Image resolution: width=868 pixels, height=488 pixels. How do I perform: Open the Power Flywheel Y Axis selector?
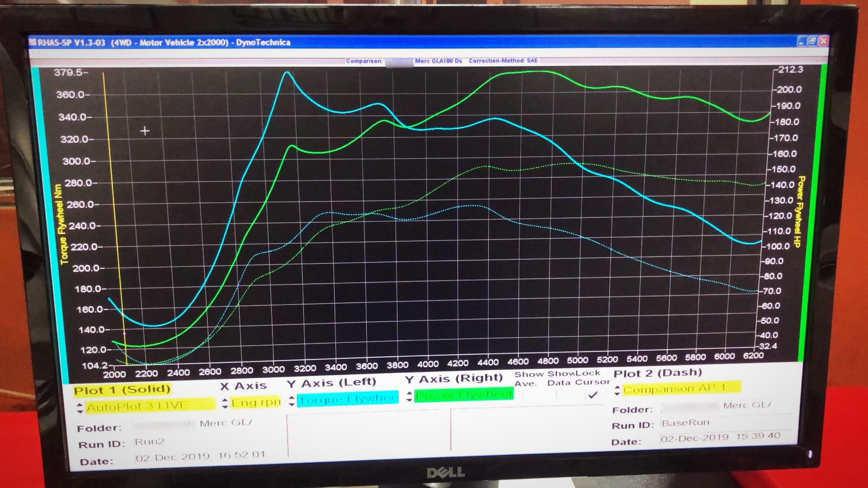coord(463,395)
